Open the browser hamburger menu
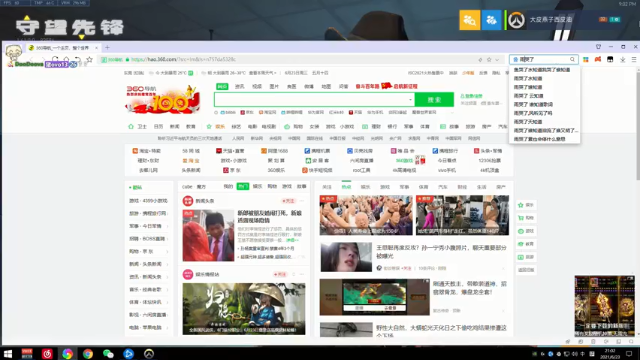The height and width of the screenshot is (360, 640). tap(634, 60)
